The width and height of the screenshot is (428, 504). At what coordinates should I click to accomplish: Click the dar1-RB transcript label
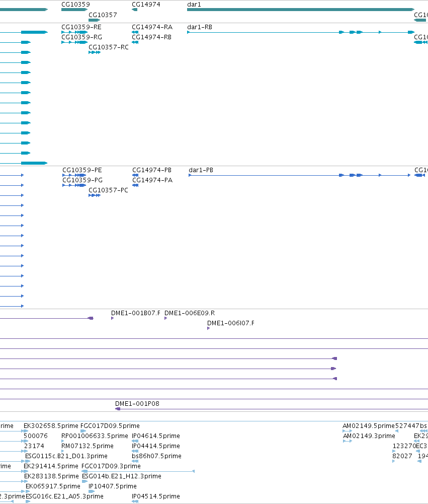200,27
